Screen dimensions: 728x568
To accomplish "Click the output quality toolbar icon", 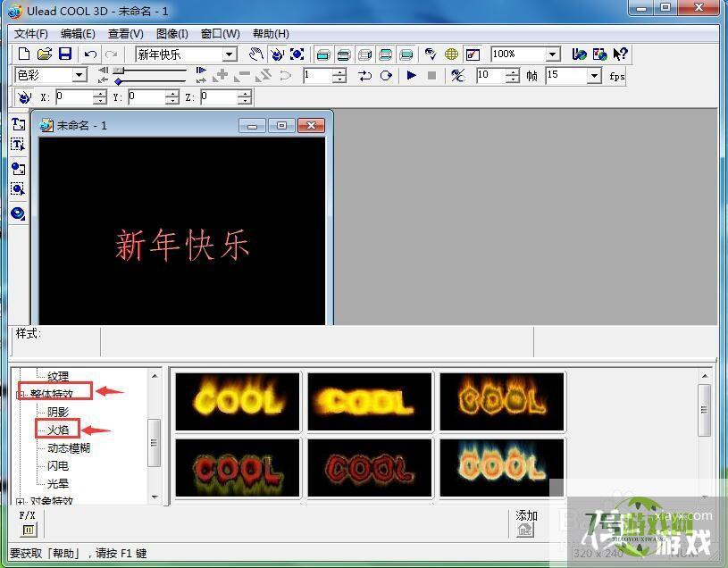I will pyautogui.click(x=473, y=54).
